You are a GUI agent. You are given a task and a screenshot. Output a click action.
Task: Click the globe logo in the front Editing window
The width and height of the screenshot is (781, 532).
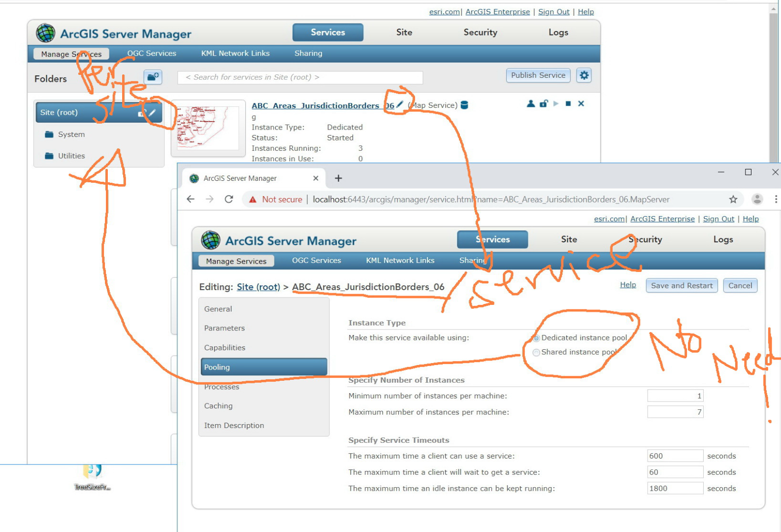pos(211,240)
